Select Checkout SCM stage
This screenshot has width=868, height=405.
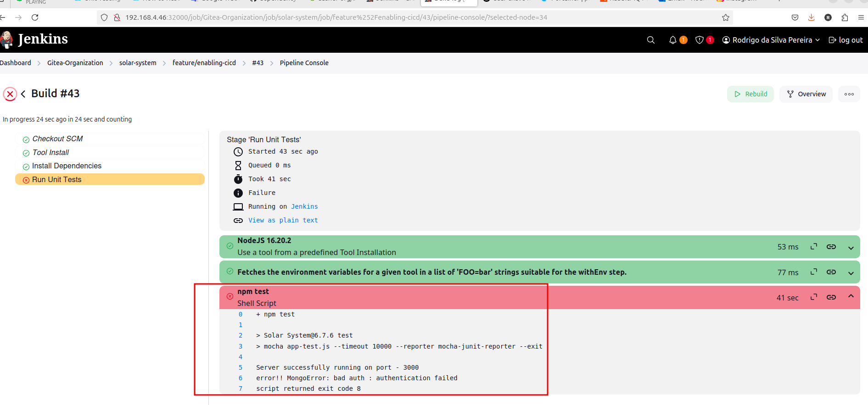tap(110, 139)
